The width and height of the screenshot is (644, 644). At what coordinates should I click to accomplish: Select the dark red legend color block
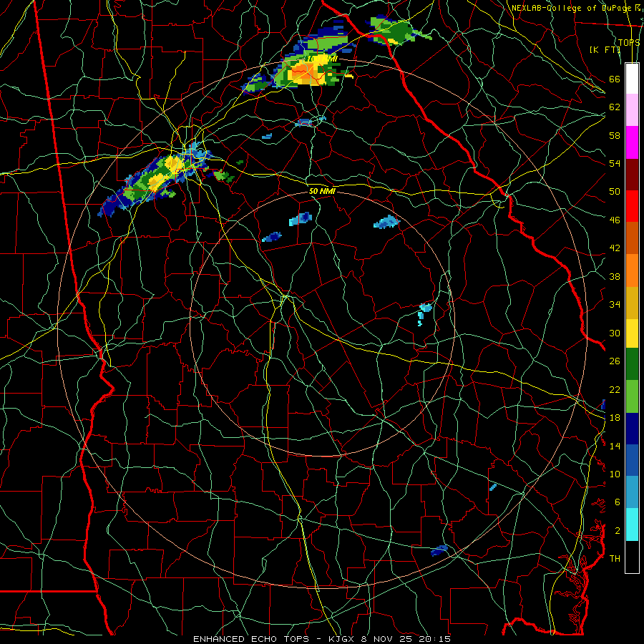pyautogui.click(x=632, y=174)
